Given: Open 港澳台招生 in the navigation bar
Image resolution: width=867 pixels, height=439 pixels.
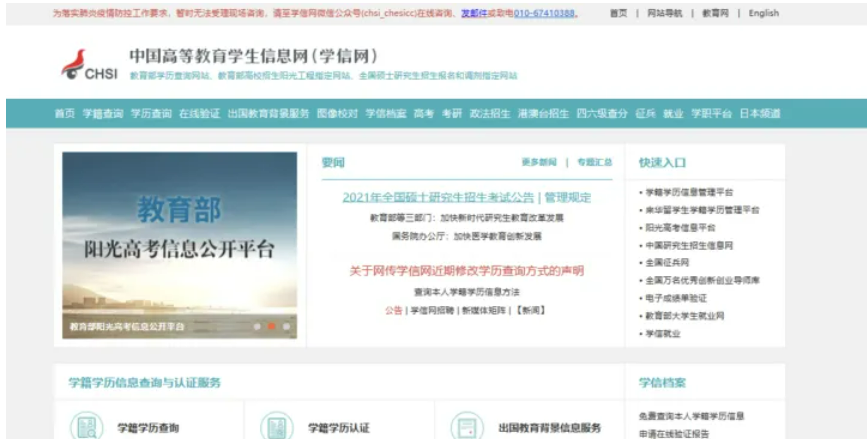Looking at the screenshot, I should pyautogui.click(x=543, y=113).
